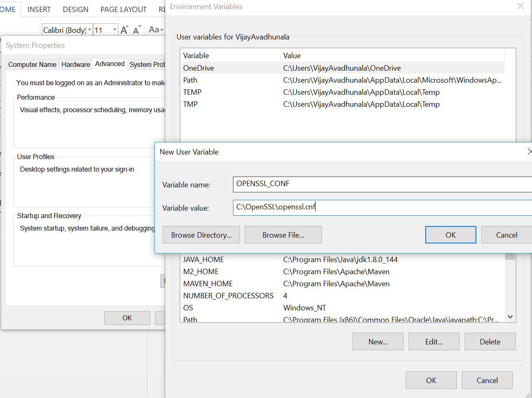Select the Shrink Font icon in Word ribbon
The width and height of the screenshot is (532, 398).
136,29
